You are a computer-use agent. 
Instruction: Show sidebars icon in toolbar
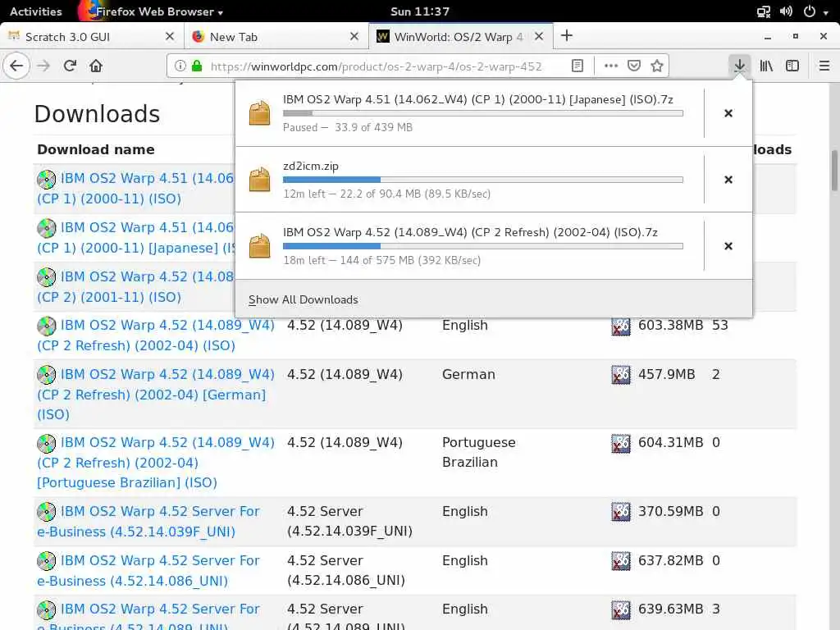click(x=792, y=66)
